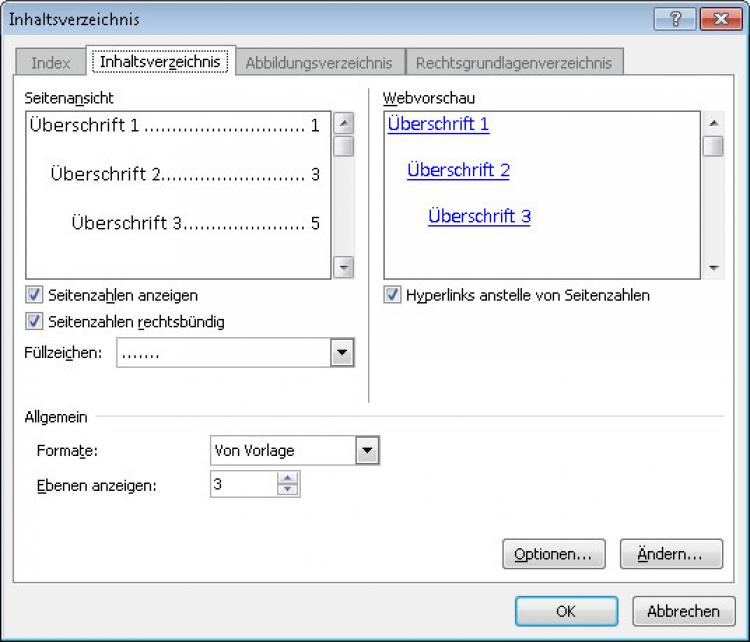Open the Abbildungsverzeichnis tab
The height and width of the screenshot is (642, 750).
pyautogui.click(x=319, y=63)
